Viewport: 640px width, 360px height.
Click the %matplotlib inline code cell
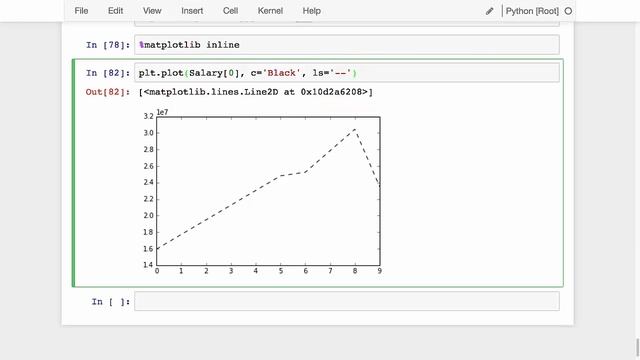click(x=347, y=45)
